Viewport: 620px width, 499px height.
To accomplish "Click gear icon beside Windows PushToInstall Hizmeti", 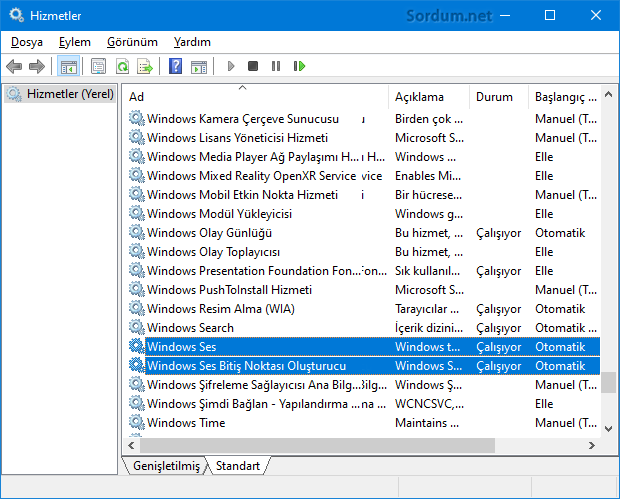I will (x=137, y=289).
